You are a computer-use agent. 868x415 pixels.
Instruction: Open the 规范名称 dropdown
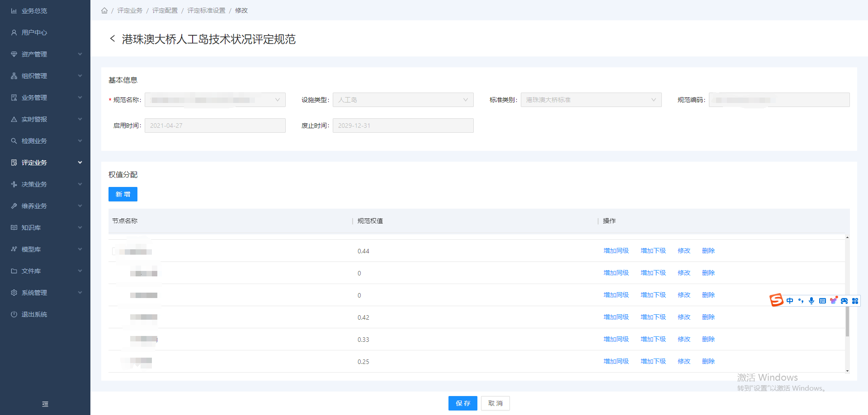(215, 100)
